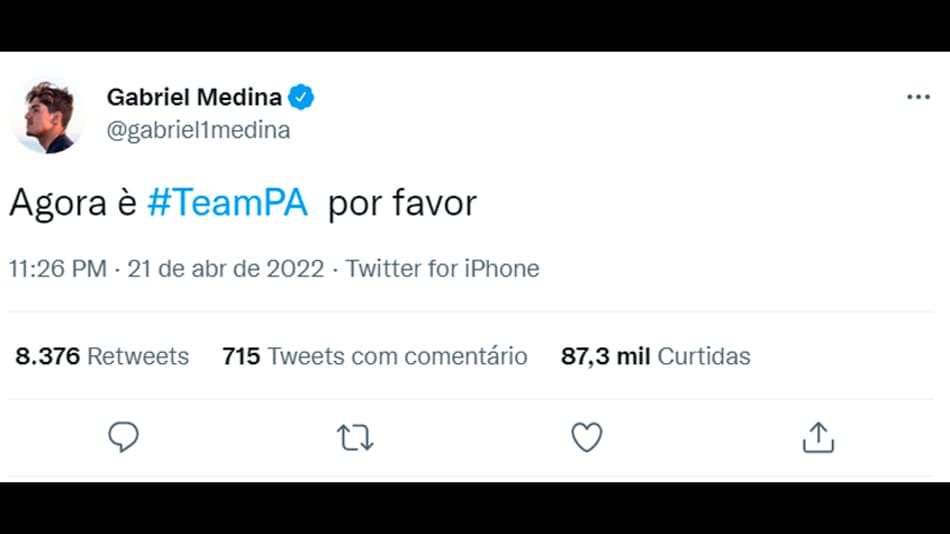Open the share tweet icon
950x534 pixels.
click(x=818, y=437)
